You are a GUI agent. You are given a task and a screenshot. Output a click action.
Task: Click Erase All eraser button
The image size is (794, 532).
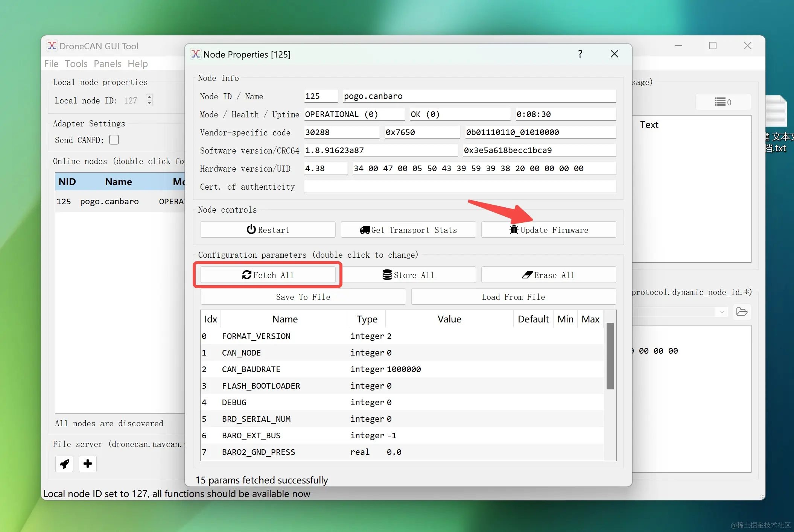[548, 275]
